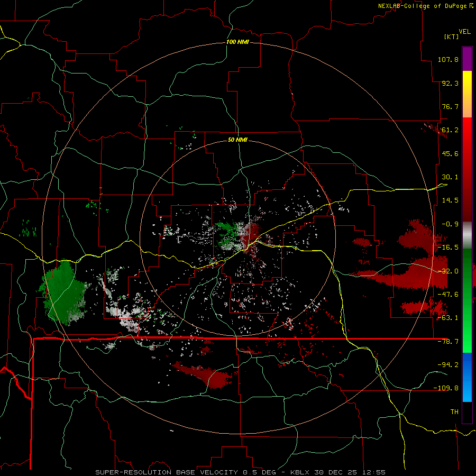The image size is (476, 476).
Task: Click the 61.2 velocity scale value
Action: click(x=450, y=130)
